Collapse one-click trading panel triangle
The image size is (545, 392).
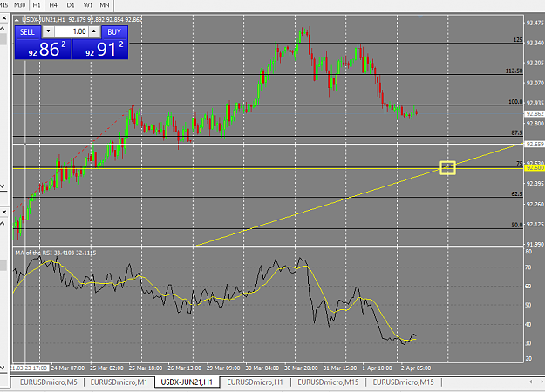[17, 20]
